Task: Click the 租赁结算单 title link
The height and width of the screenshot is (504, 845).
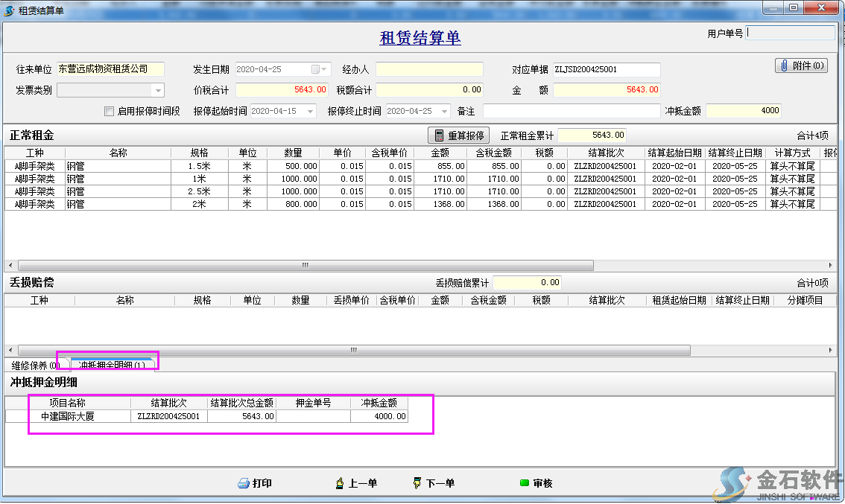Action: pos(420,38)
